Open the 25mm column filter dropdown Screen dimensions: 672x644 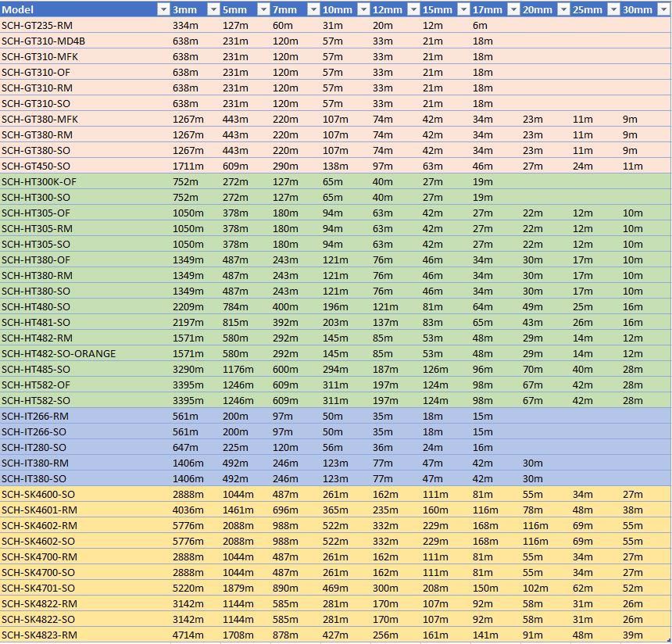[613, 9]
